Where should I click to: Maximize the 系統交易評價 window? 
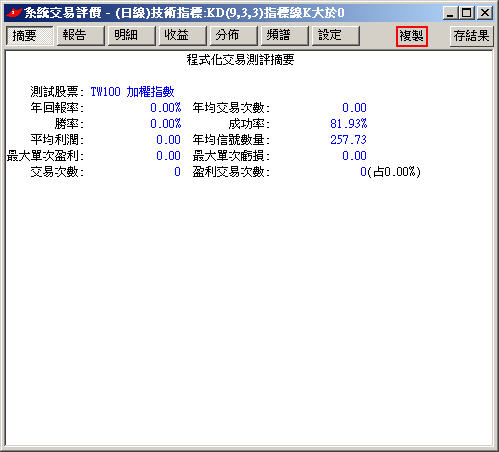(467, 13)
